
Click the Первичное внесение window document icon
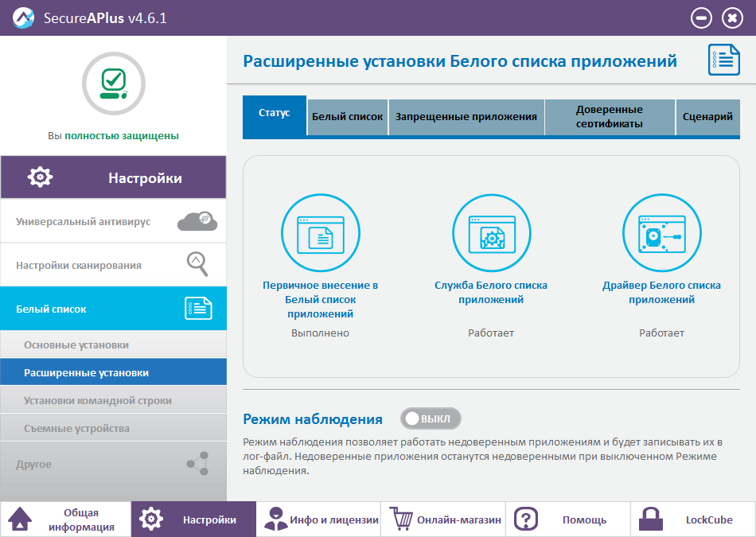321,233
